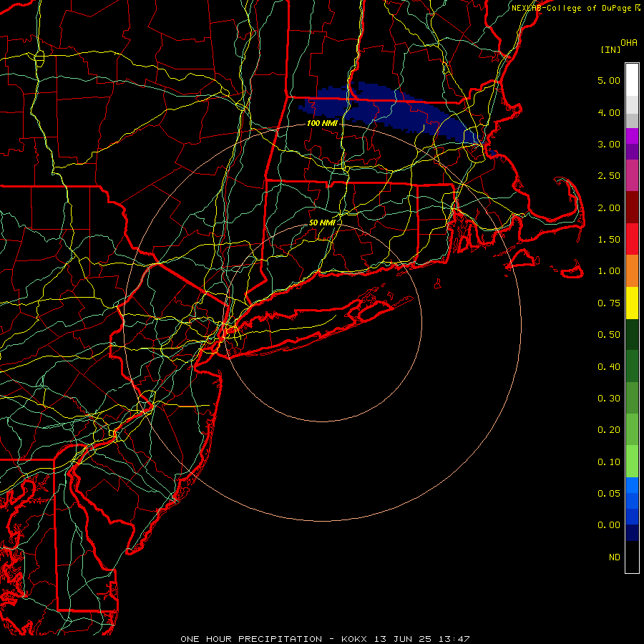This screenshot has width=644, height=644.
Task: Click the 1.50 legend value
Action: click(x=609, y=240)
